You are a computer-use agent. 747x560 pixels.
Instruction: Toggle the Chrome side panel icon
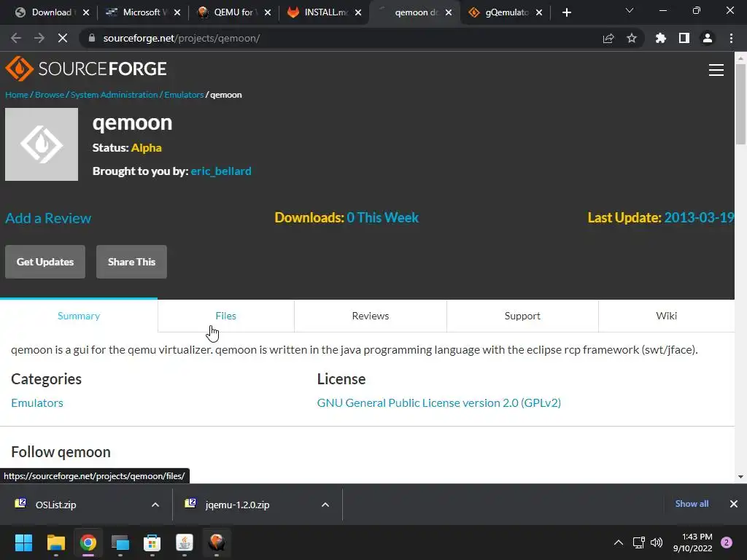click(x=684, y=38)
